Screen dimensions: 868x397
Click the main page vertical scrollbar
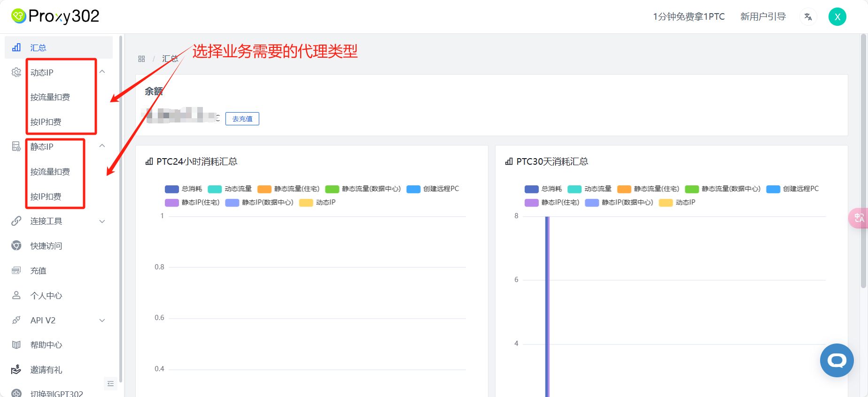click(863, 161)
